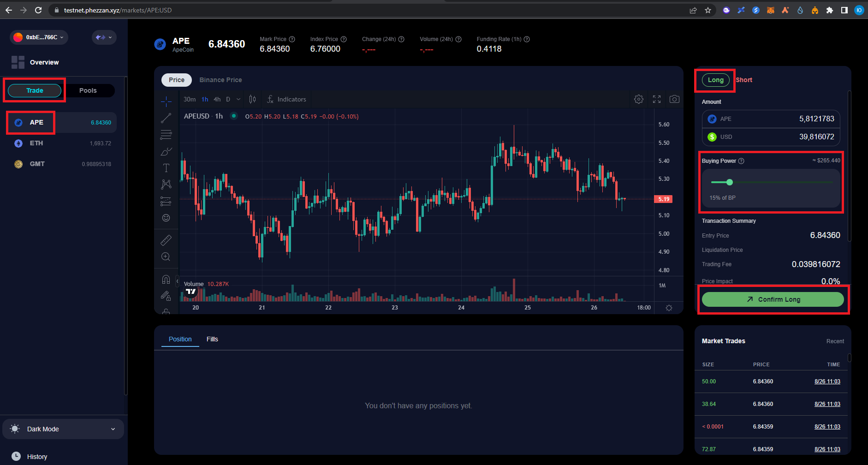The height and width of the screenshot is (465, 868).
Task: Go to the Overview page
Action: 35,62
